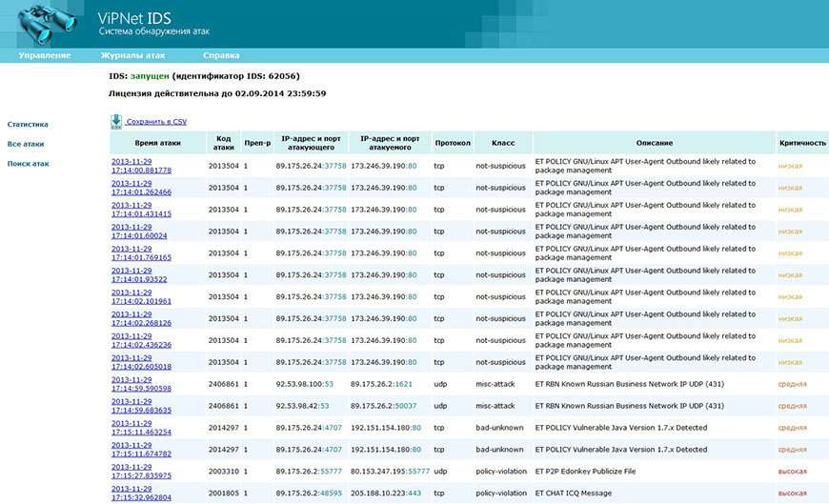The image size is (829, 504).
Task: Open the Журналы атак menu
Action: click(x=132, y=55)
